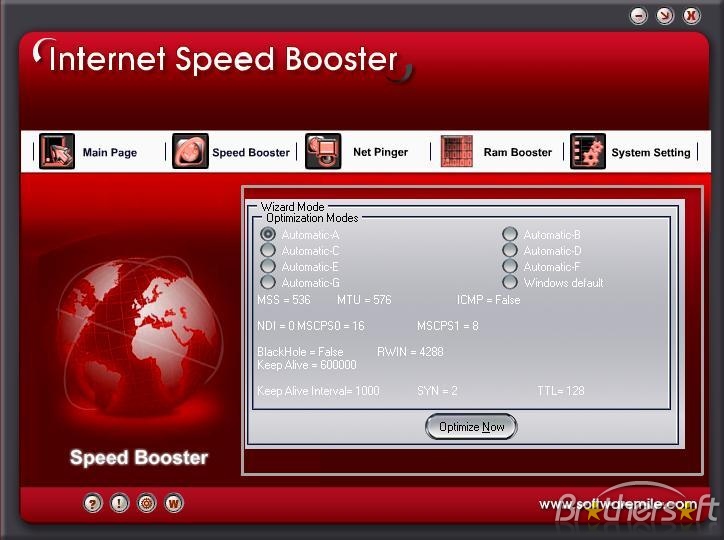Enable the Automatic-F mode

coord(510,266)
